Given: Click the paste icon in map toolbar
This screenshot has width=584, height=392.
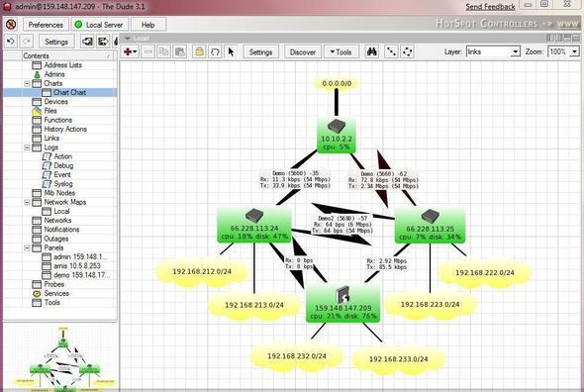Looking at the screenshot, I should [x=180, y=51].
